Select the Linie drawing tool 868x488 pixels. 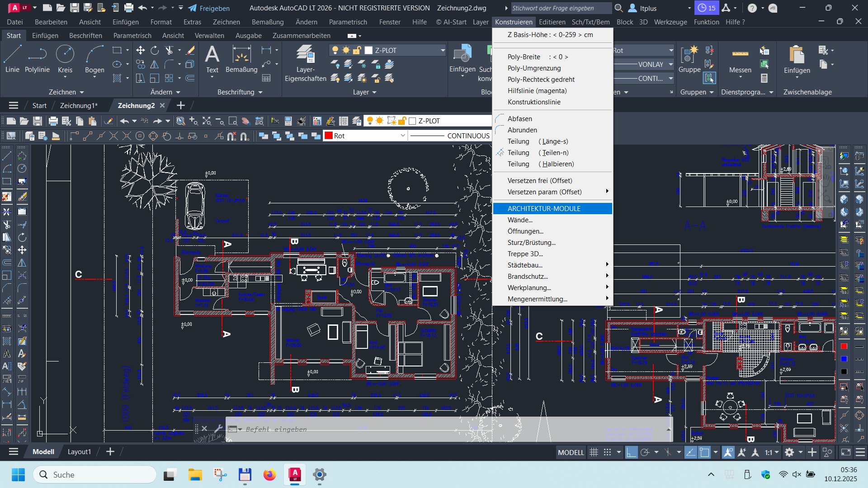pos(12,59)
